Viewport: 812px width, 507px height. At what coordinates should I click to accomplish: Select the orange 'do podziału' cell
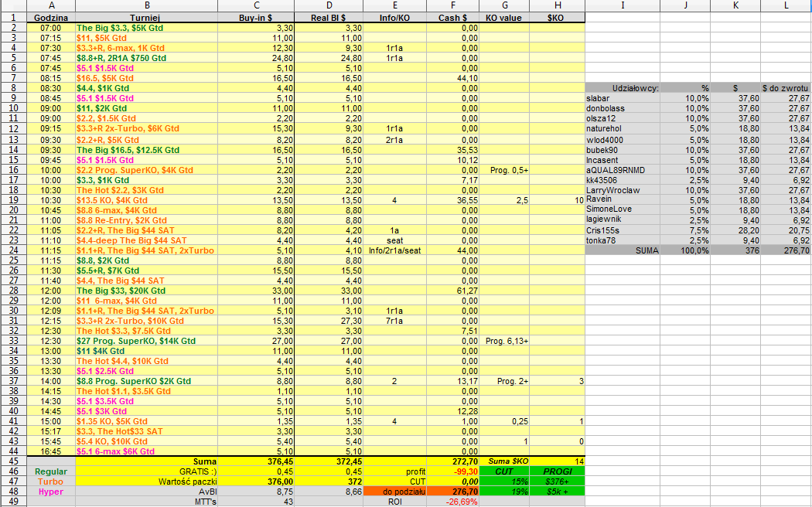point(394,492)
